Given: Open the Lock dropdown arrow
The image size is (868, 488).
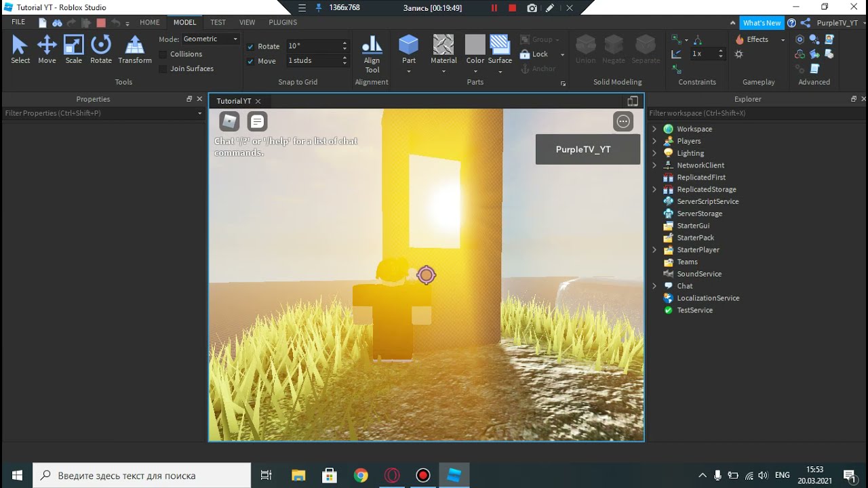Looking at the screenshot, I should [x=562, y=55].
